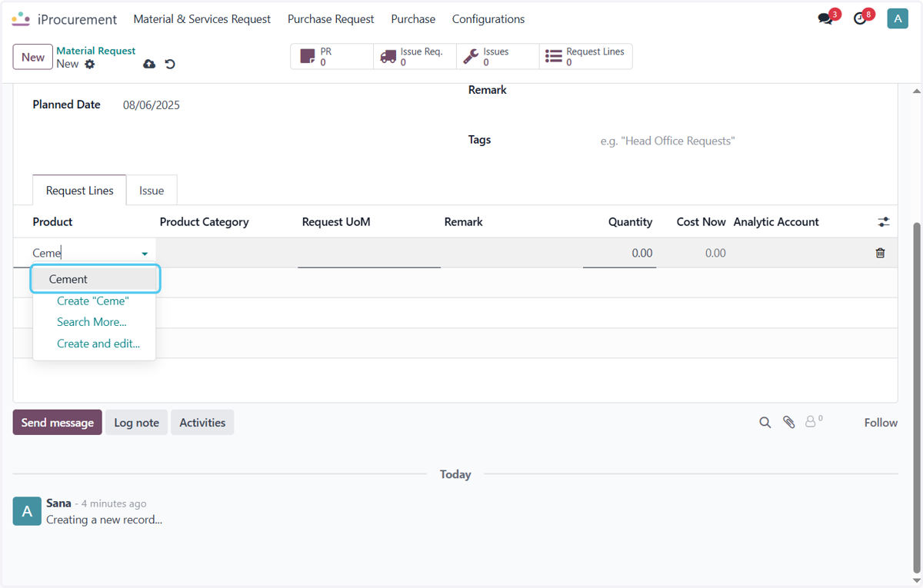
Task: Attach files using paperclip icon
Action: [788, 423]
